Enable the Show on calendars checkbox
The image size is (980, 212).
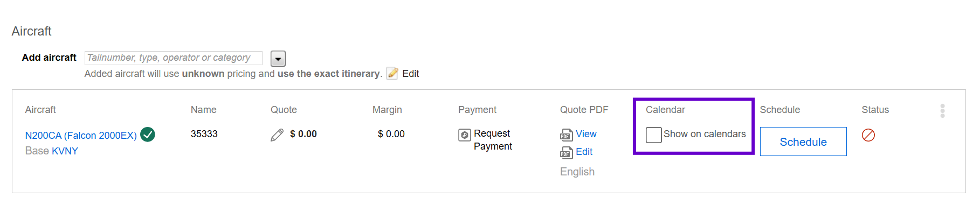654,135
